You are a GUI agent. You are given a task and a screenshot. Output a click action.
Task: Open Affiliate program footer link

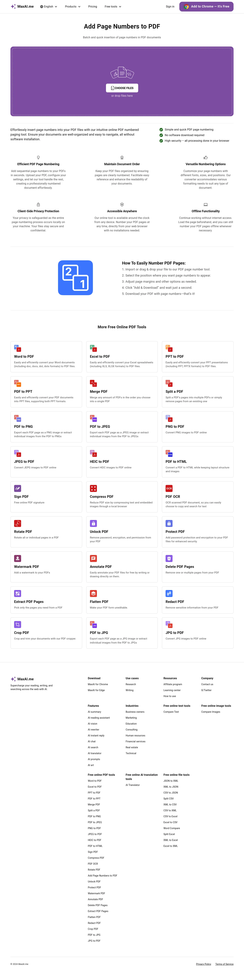click(173, 684)
